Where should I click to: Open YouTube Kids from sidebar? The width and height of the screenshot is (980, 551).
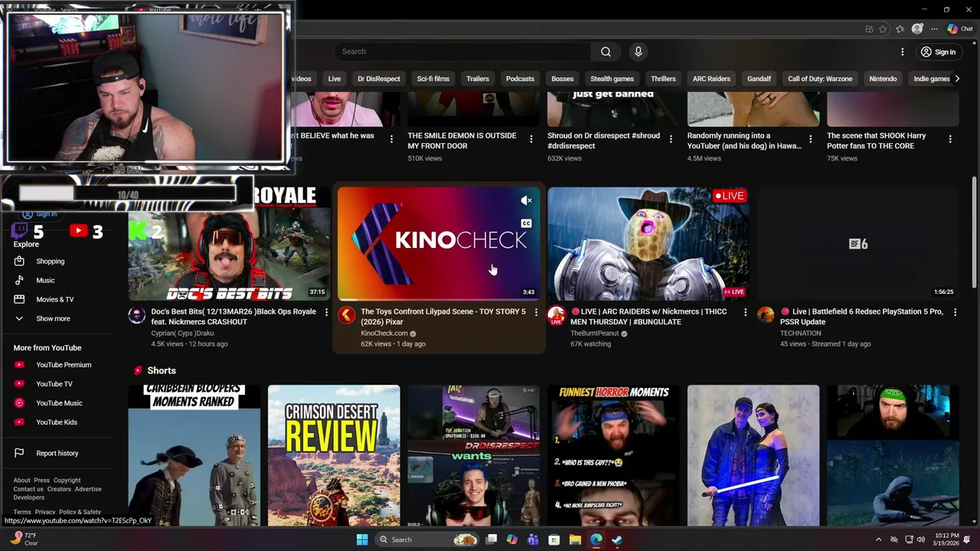pos(57,422)
